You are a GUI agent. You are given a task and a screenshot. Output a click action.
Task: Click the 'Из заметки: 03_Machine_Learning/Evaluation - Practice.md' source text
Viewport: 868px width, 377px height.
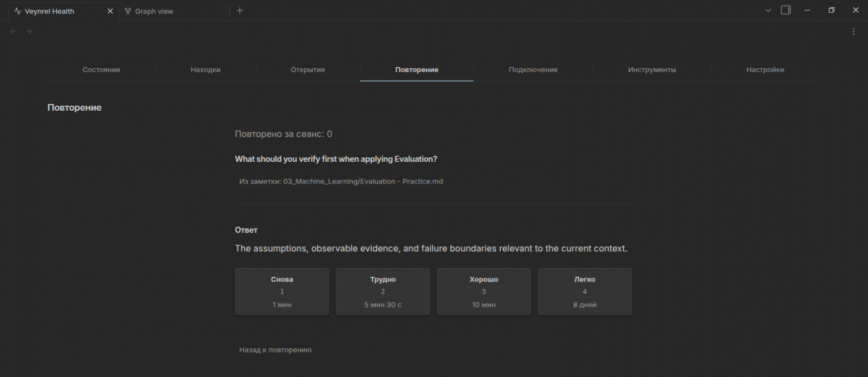(x=341, y=181)
